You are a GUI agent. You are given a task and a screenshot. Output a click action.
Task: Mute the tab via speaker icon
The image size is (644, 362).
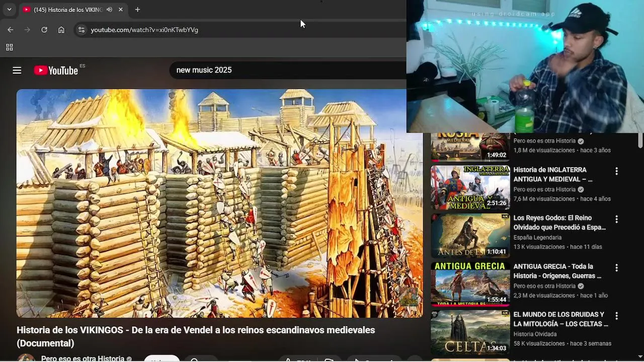tap(109, 10)
